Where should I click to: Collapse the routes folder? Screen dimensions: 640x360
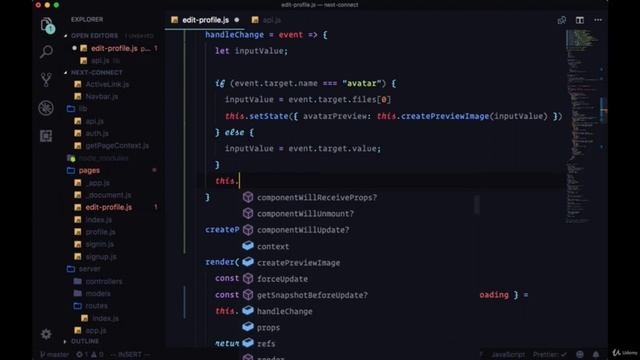(96, 306)
